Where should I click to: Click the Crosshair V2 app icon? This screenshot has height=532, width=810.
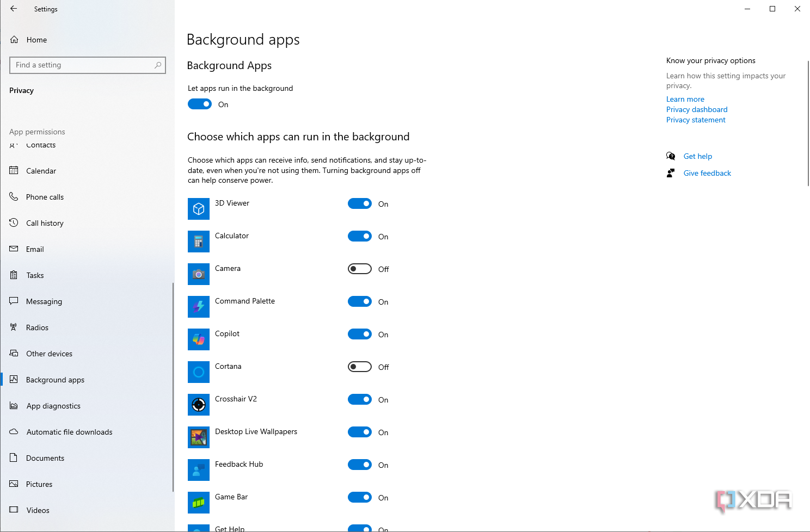click(199, 405)
